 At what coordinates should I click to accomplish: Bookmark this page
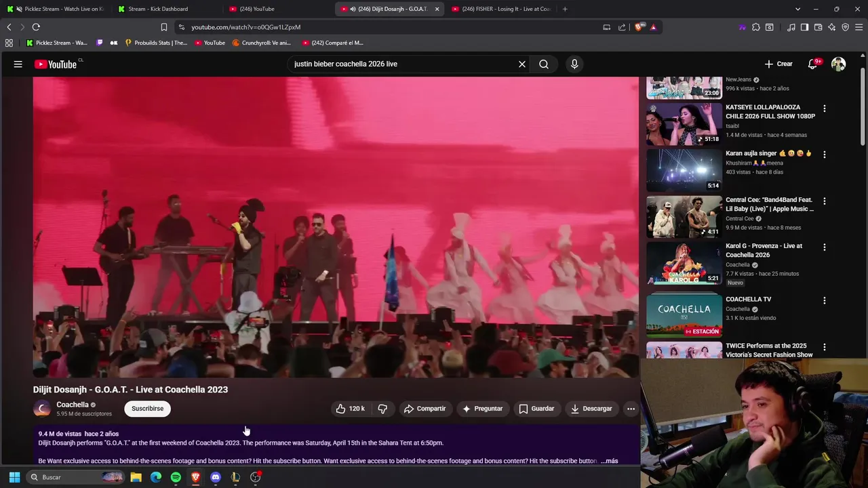(163, 27)
